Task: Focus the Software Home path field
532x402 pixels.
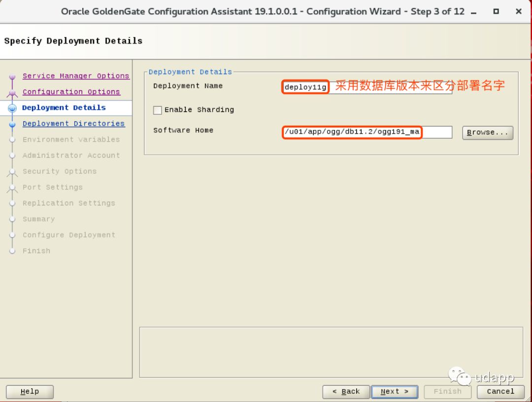Action: click(x=367, y=132)
